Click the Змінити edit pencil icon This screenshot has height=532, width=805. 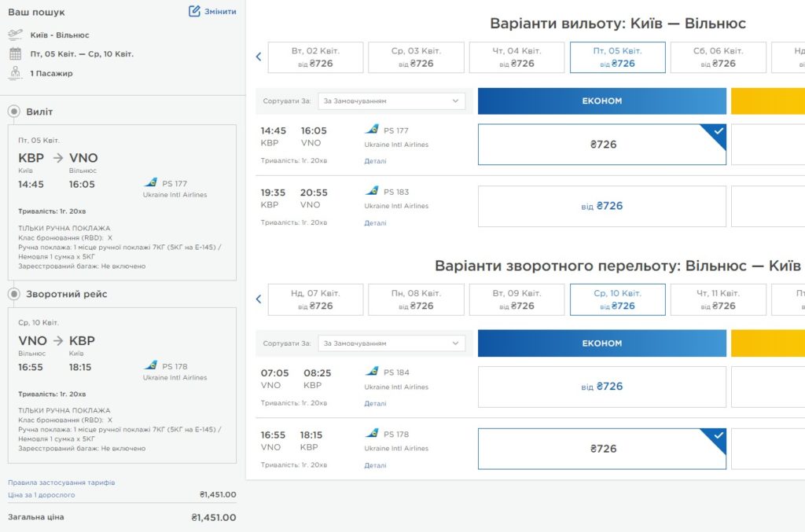click(194, 11)
